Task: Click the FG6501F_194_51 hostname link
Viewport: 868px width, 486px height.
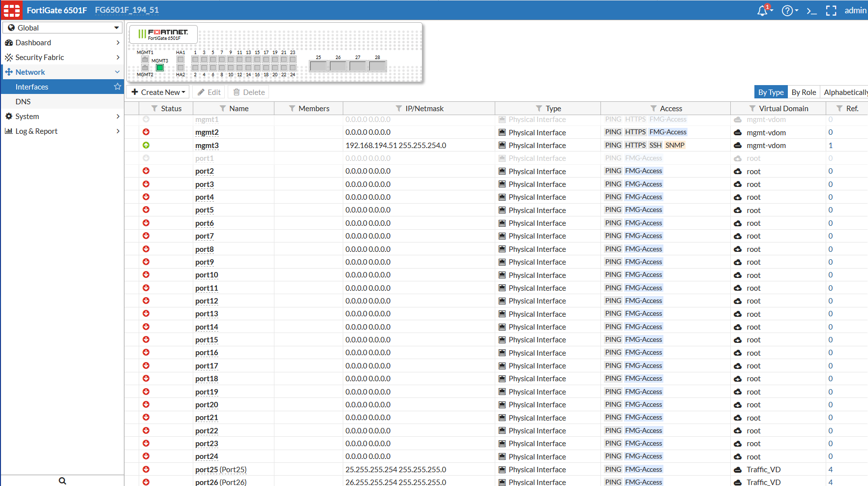Action: click(x=127, y=10)
